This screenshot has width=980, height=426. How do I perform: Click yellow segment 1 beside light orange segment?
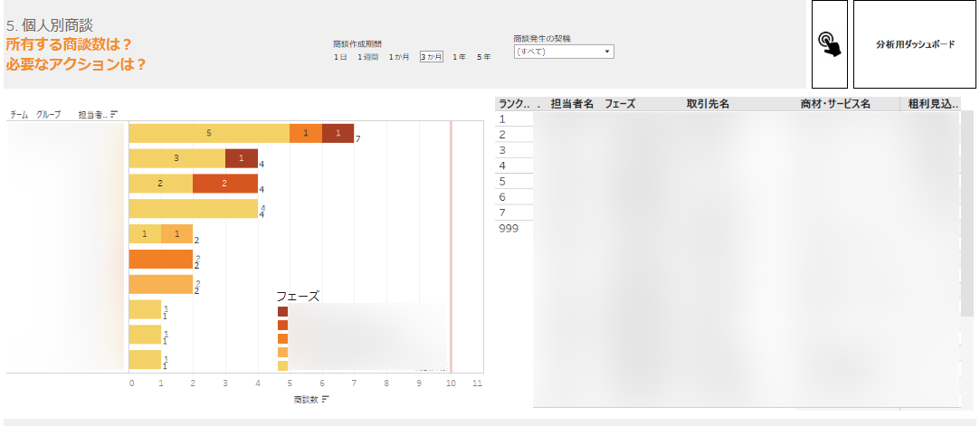pyautogui.click(x=145, y=233)
